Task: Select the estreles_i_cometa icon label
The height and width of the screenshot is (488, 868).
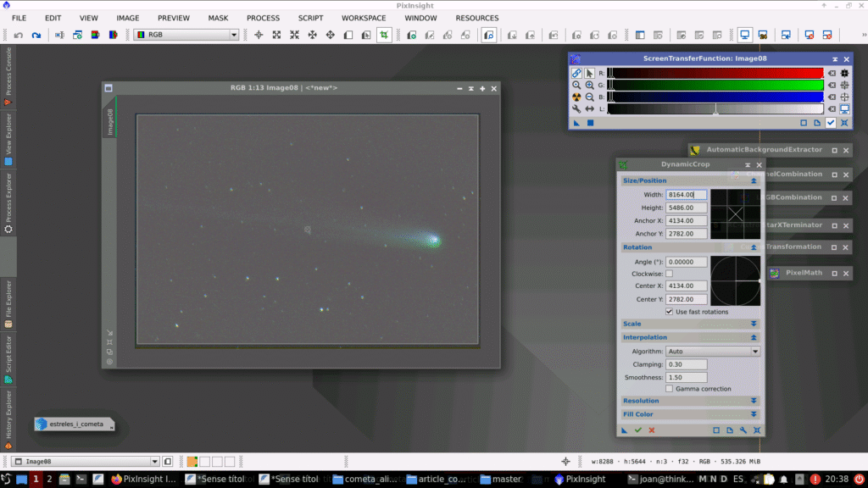Action: [76, 424]
